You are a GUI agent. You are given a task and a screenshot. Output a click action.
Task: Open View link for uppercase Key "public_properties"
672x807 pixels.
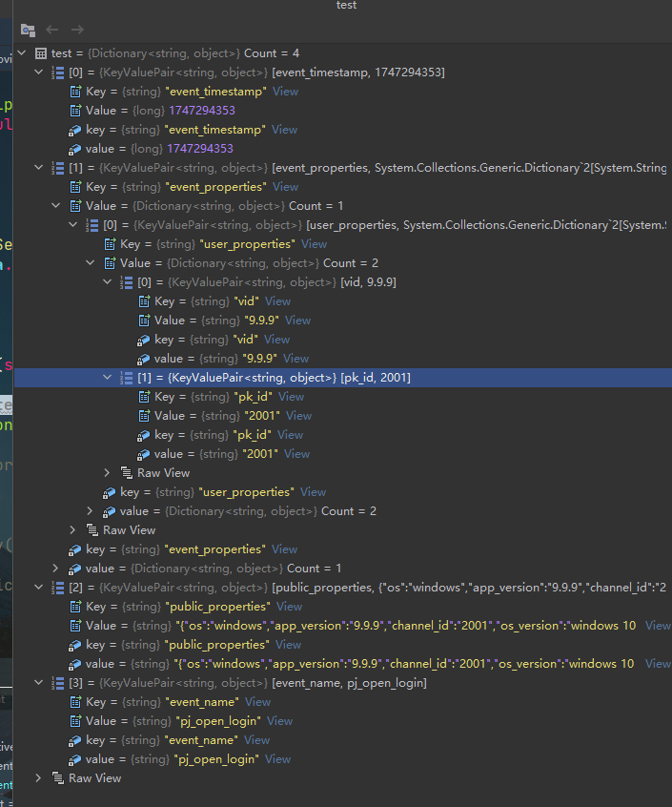(x=289, y=607)
